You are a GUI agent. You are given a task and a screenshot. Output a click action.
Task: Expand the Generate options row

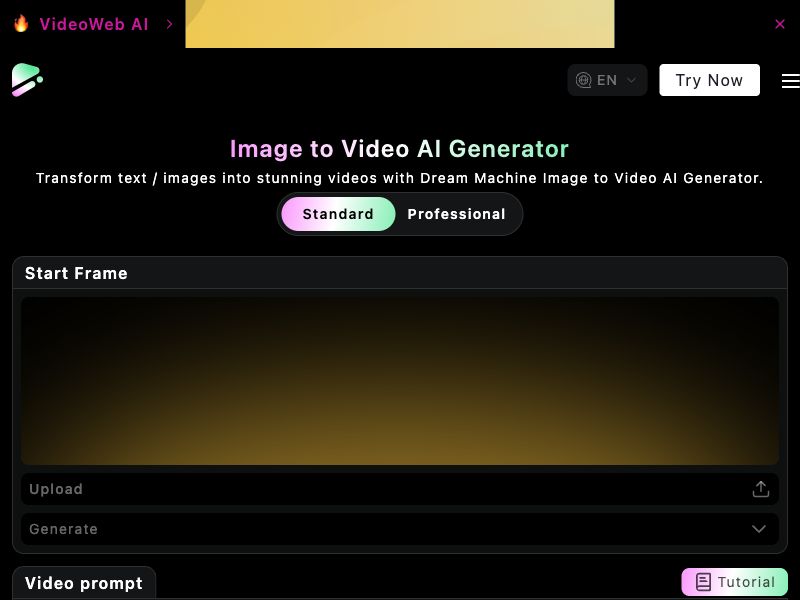400,528
